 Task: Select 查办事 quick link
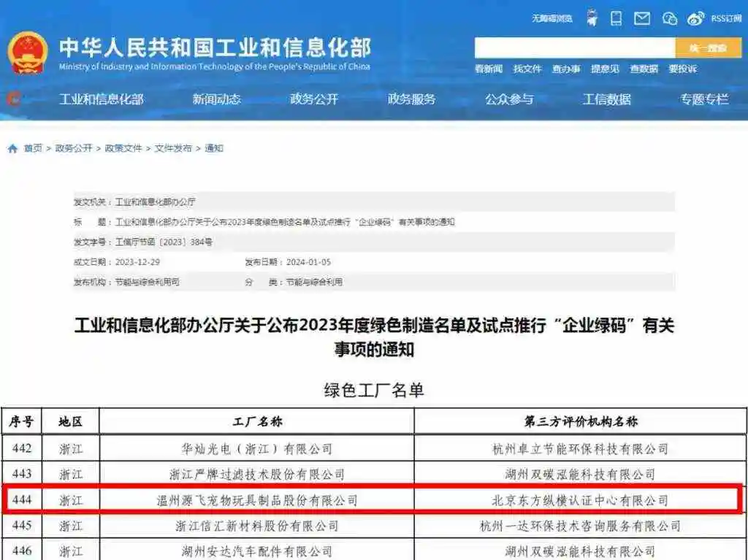point(566,69)
